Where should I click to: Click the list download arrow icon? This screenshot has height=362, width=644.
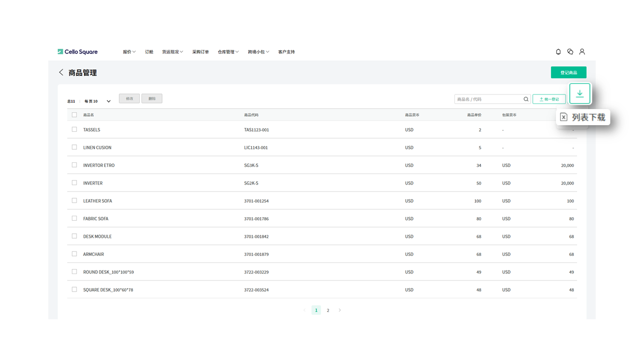tap(580, 94)
